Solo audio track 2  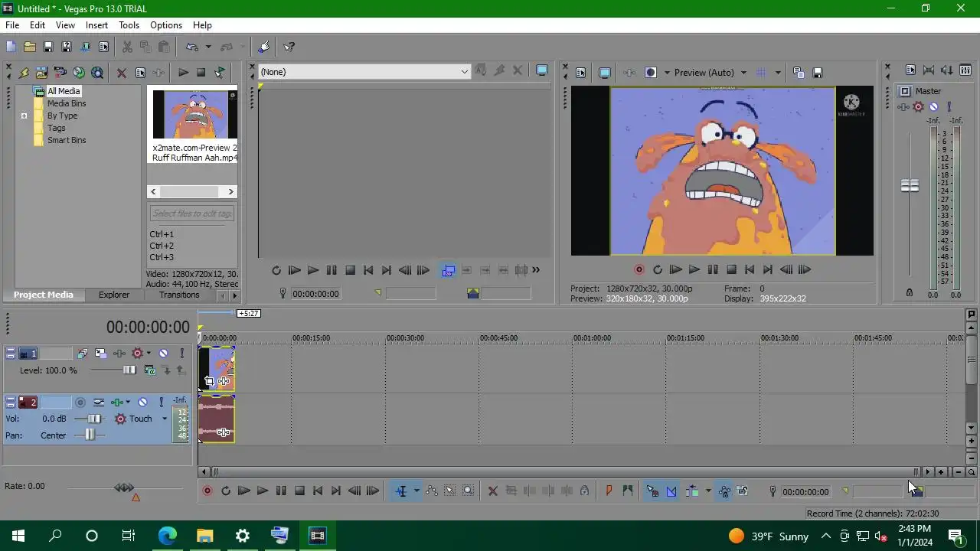(161, 402)
